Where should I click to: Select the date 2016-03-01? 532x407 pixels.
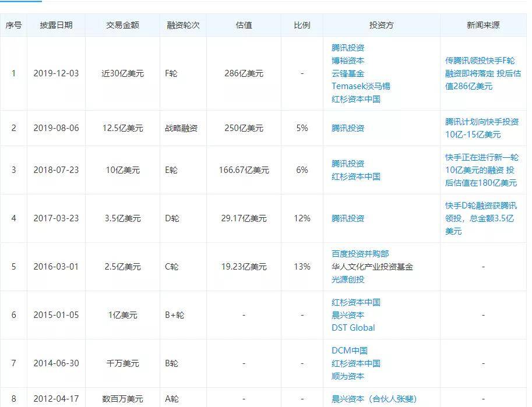coord(57,267)
